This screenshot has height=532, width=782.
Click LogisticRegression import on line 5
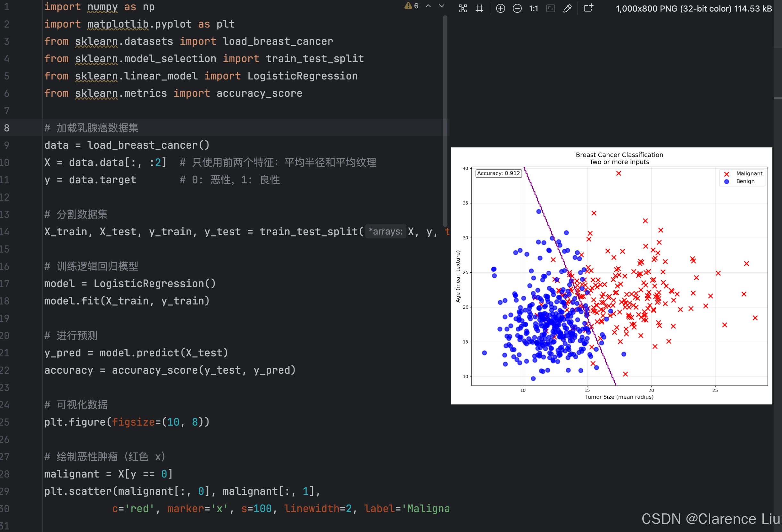(302, 76)
